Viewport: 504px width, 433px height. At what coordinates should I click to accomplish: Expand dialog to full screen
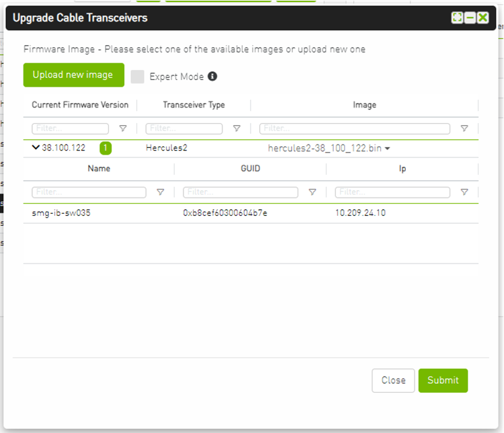(458, 18)
